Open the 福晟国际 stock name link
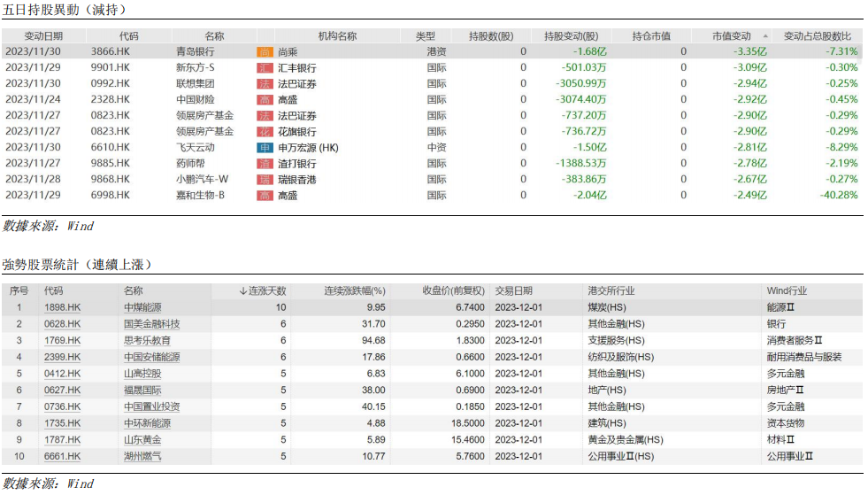 pyautogui.click(x=142, y=391)
